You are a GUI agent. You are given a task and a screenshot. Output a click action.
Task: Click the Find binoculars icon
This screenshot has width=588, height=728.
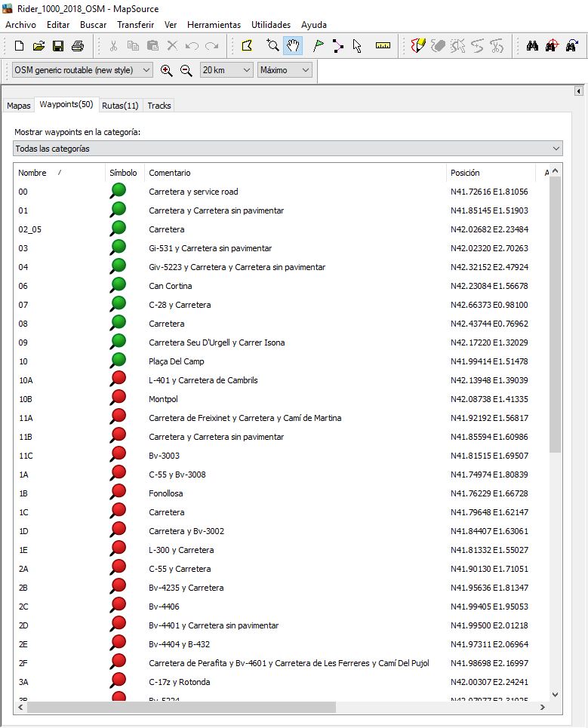click(x=532, y=46)
